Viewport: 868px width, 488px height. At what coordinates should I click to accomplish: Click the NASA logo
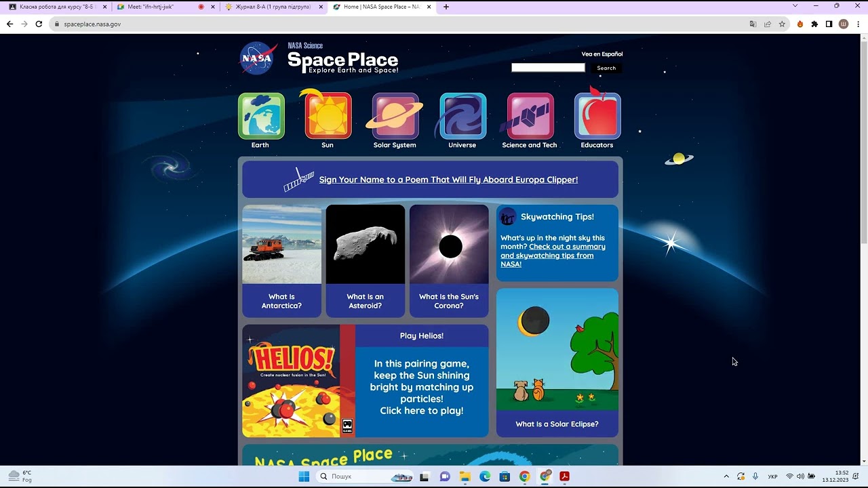(x=258, y=58)
